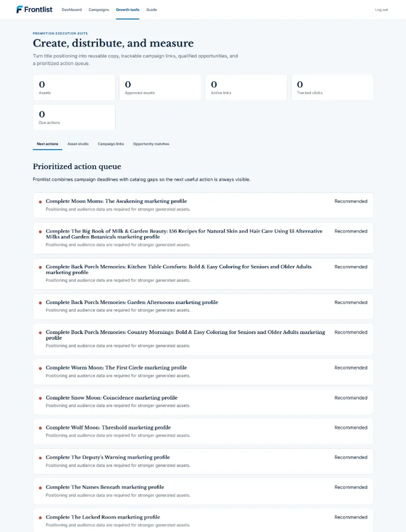Image resolution: width=406 pixels, height=532 pixels.
Task: Click the Active links stat card
Action: click(x=246, y=87)
